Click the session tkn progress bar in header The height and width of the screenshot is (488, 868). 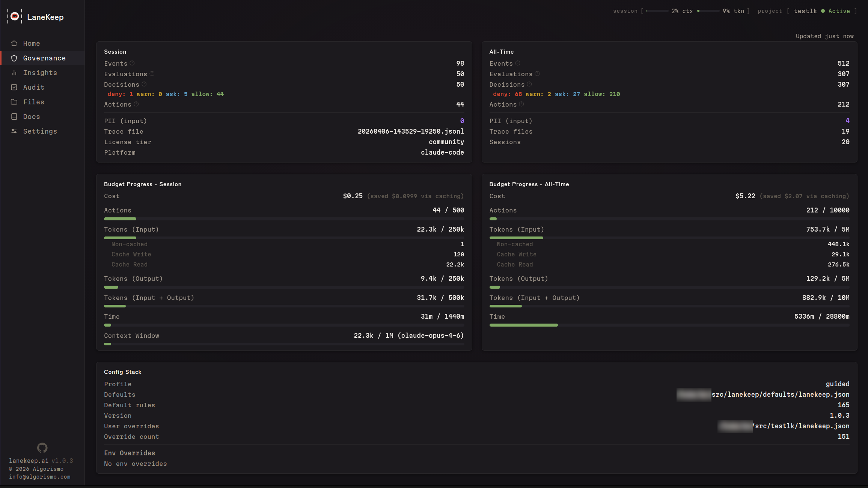tap(708, 11)
